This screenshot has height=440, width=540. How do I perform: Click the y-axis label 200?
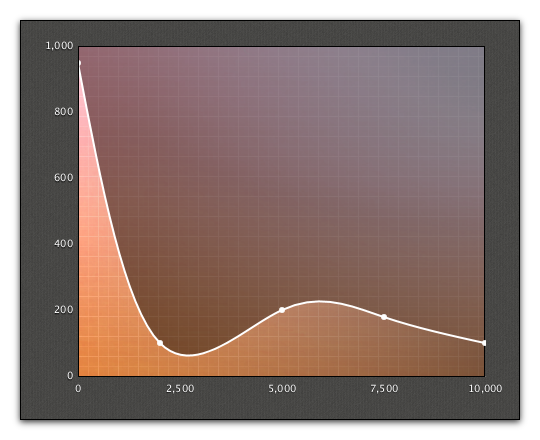(x=64, y=310)
